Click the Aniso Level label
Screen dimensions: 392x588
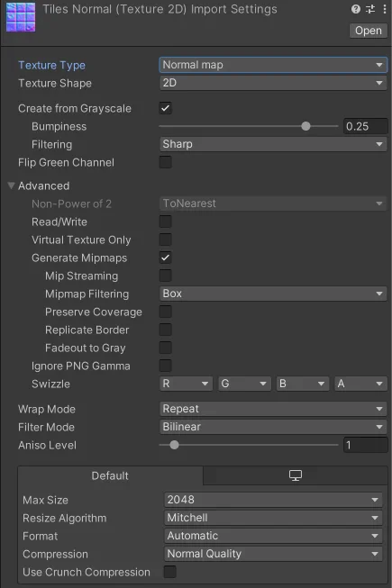tap(47, 445)
